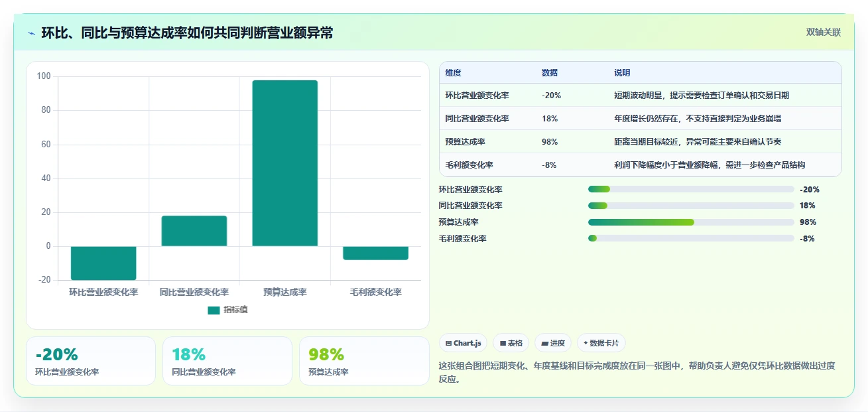Image resolution: width=868 pixels, height=412 pixels.
Task: Click the 同比营业额变化率 x-axis label
Action: [194, 292]
